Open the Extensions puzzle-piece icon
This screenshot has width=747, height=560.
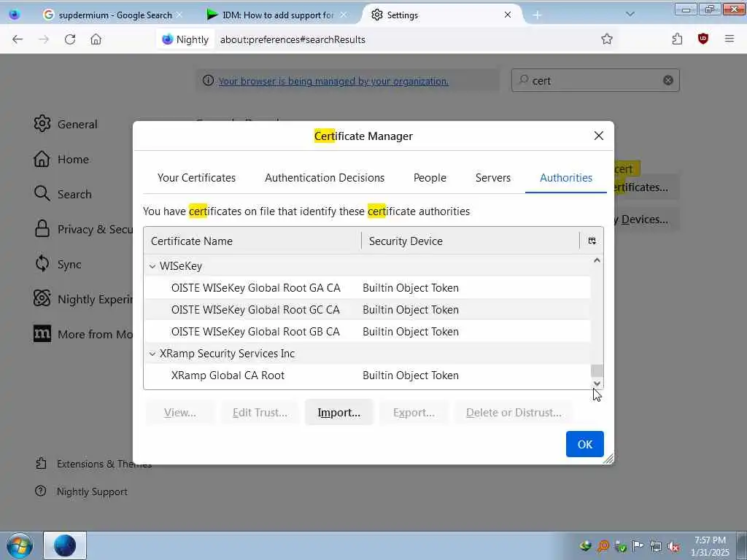click(677, 39)
